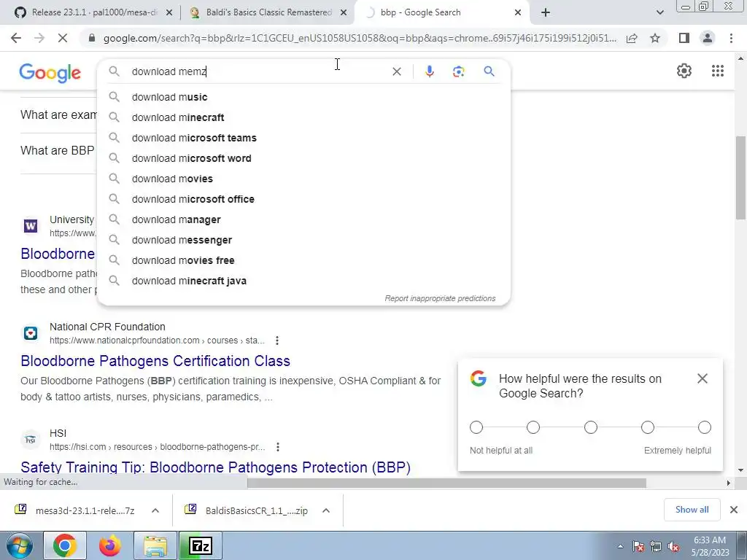
Task: Click the muted volume tray icon
Action: click(673, 547)
